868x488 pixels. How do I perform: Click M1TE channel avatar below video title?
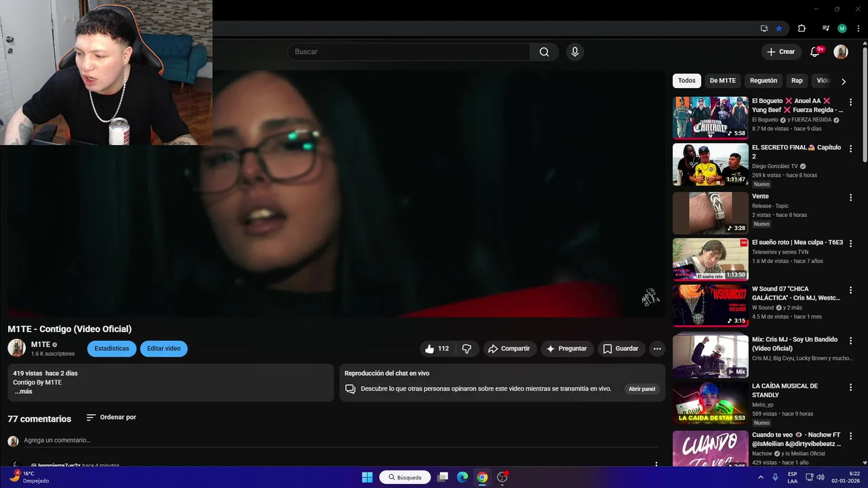tap(16, 348)
